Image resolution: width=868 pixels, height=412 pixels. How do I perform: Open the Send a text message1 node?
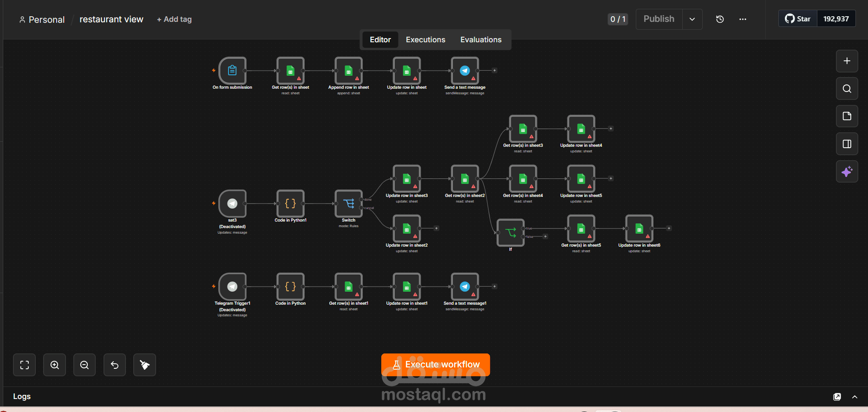[464, 287]
